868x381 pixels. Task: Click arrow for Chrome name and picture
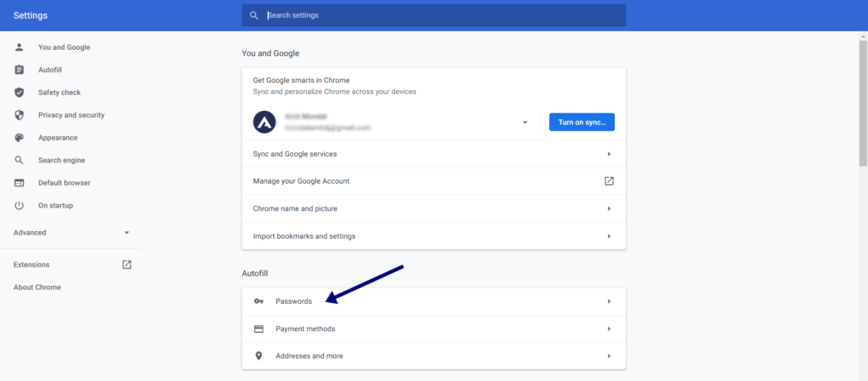tap(609, 208)
